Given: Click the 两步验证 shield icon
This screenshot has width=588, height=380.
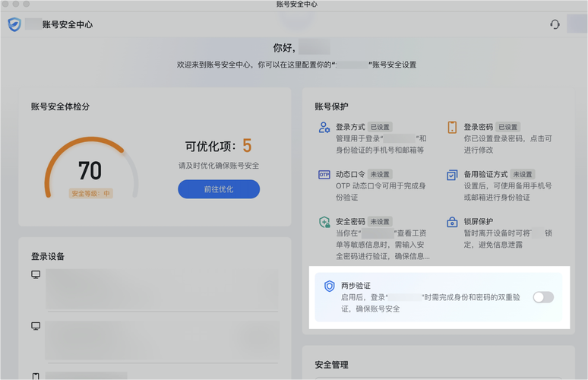Looking at the screenshot, I should tap(330, 286).
